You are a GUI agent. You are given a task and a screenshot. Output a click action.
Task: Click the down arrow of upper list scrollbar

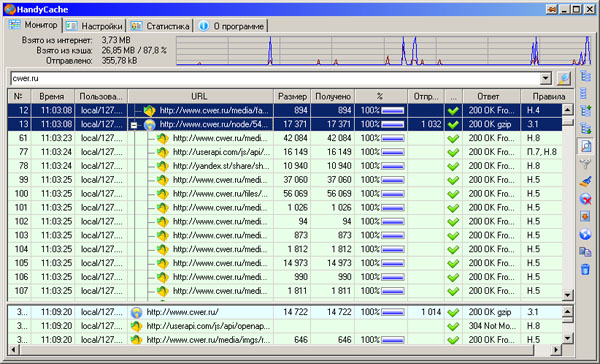coord(567,295)
